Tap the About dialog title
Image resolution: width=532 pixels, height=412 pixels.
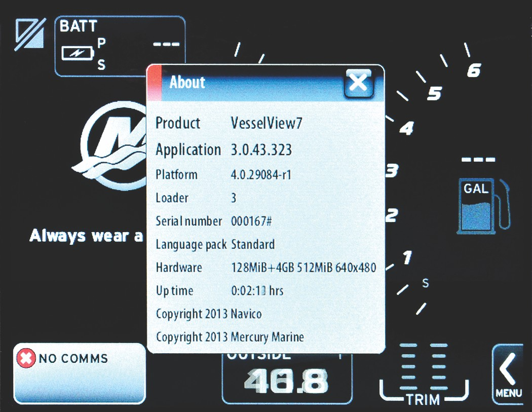(x=187, y=83)
